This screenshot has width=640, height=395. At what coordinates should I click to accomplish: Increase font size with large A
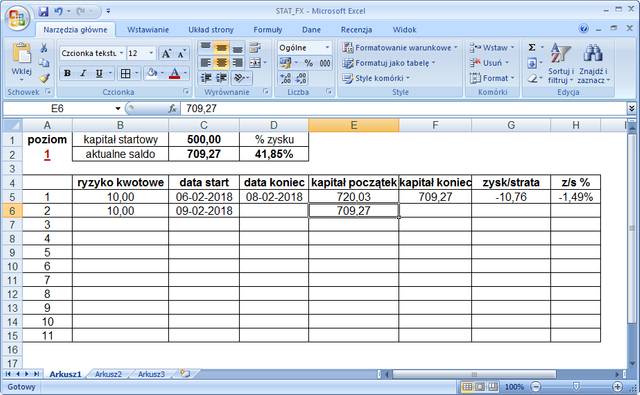[166, 53]
